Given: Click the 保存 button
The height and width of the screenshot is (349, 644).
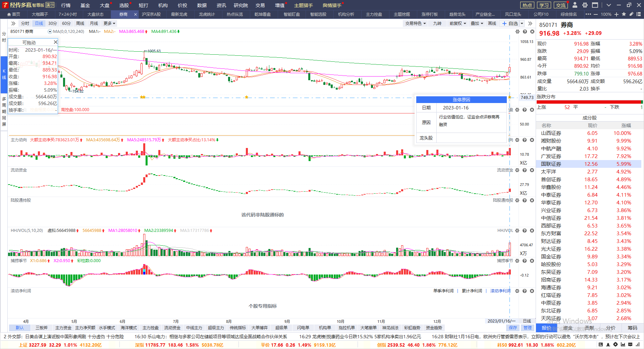Looking at the screenshot, I should [513, 328].
